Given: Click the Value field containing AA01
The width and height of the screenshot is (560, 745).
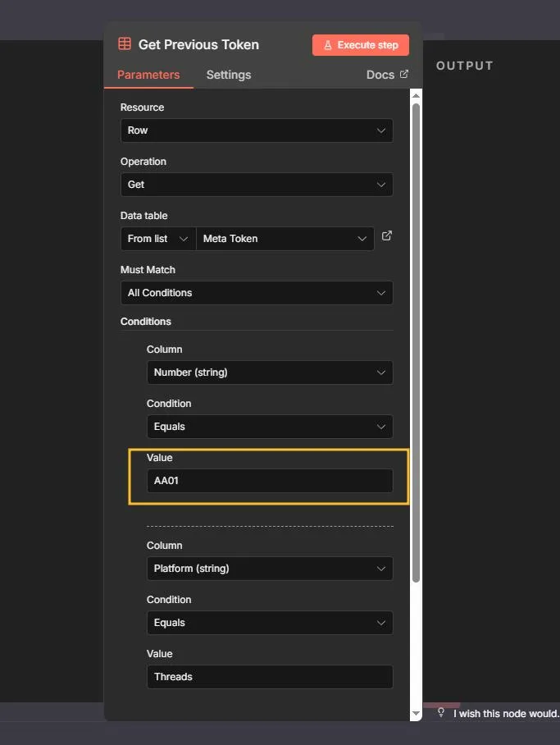Looking at the screenshot, I should 269,481.
